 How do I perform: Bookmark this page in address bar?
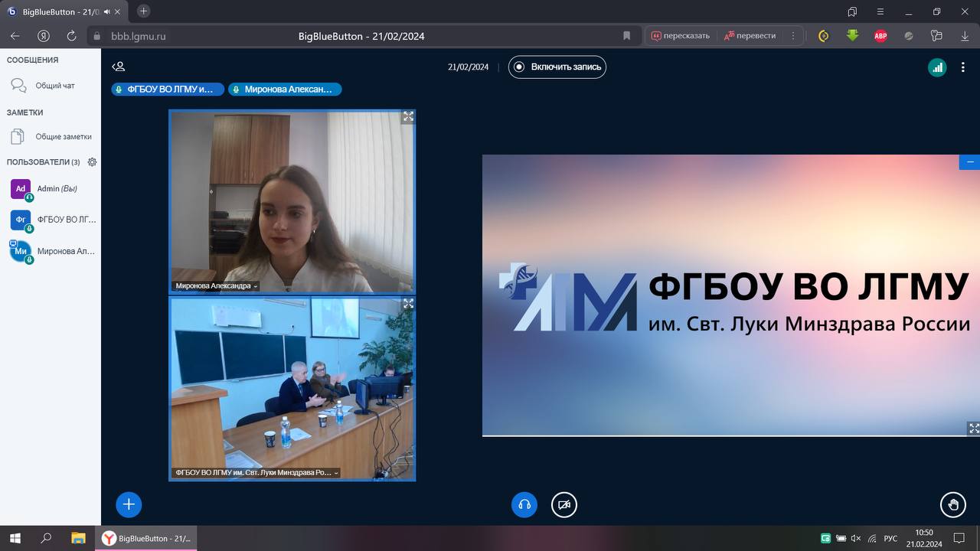pyautogui.click(x=626, y=36)
